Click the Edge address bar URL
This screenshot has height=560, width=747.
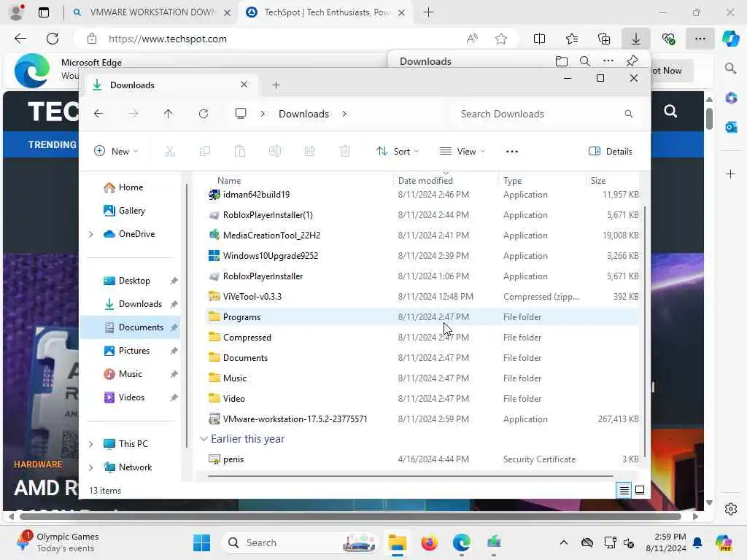(168, 39)
